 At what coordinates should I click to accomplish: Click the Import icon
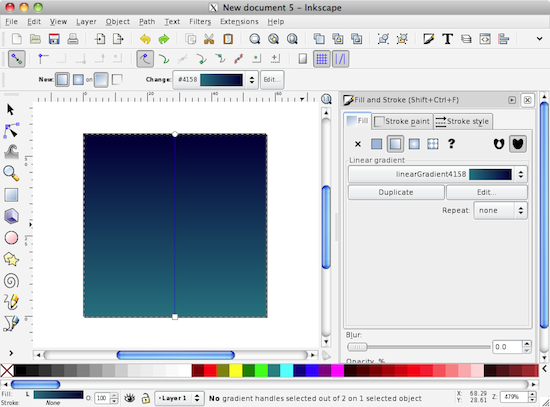pyautogui.click(x=100, y=39)
